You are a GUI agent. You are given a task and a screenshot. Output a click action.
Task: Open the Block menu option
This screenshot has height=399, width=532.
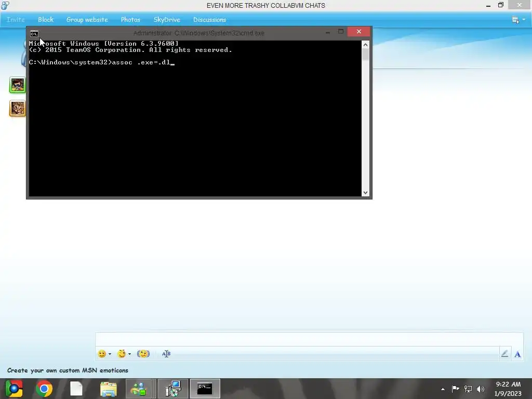46,20
